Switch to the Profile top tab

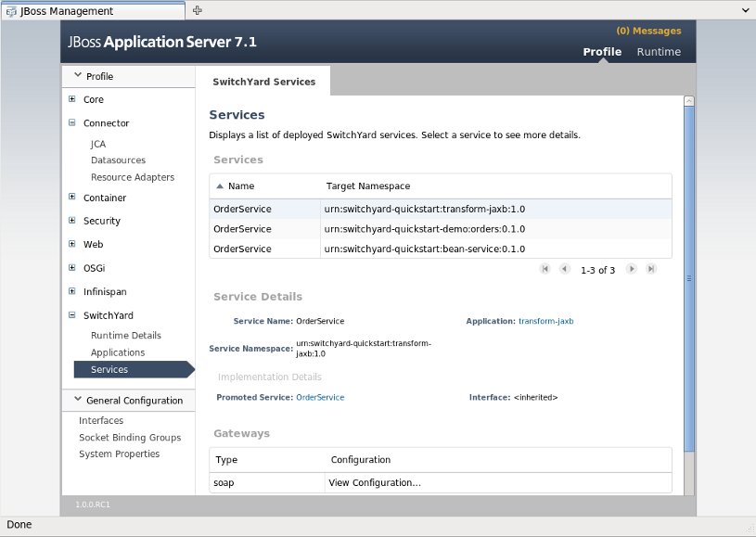click(x=602, y=52)
